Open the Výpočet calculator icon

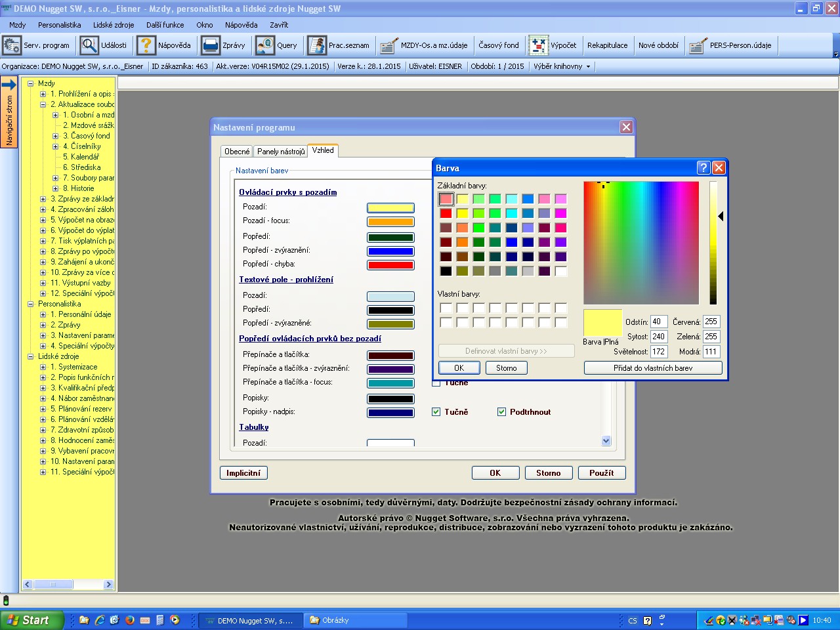point(539,45)
